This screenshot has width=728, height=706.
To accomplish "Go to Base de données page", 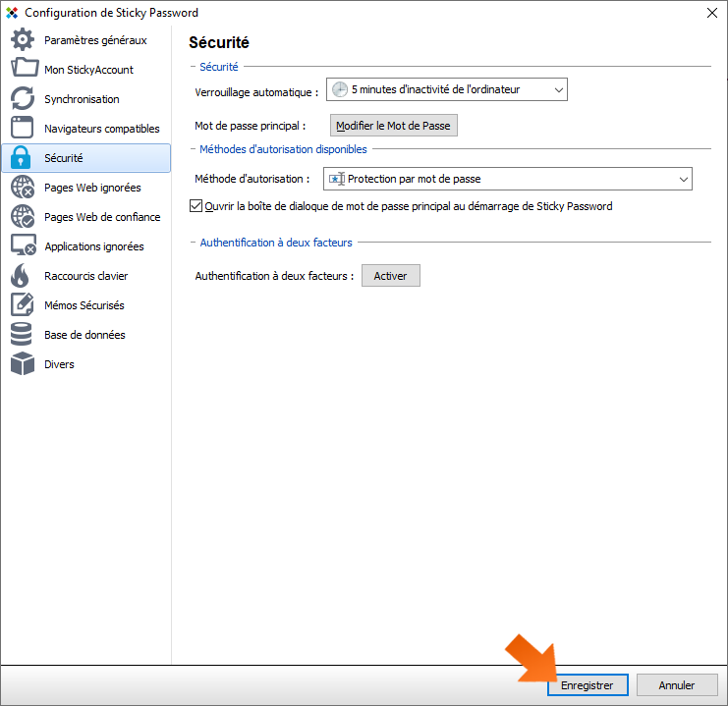I will 86,335.
